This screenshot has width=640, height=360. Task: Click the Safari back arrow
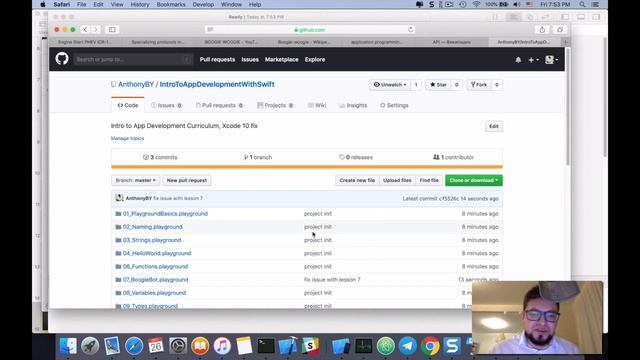click(x=85, y=29)
